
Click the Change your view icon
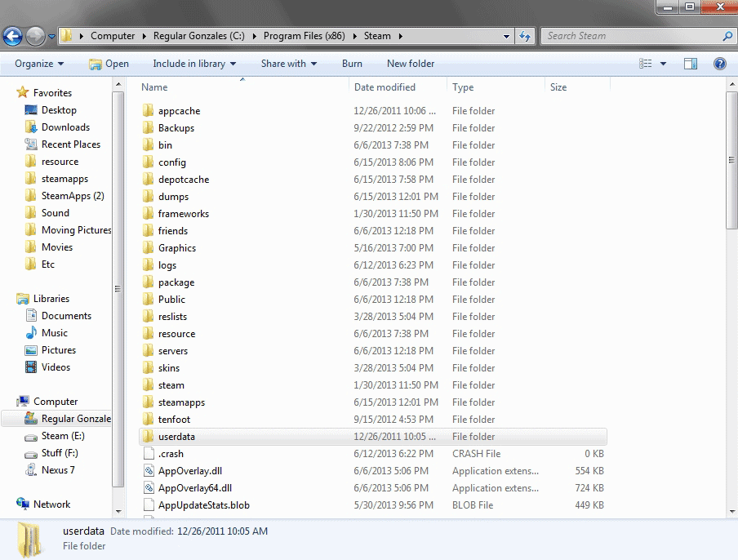click(x=645, y=64)
